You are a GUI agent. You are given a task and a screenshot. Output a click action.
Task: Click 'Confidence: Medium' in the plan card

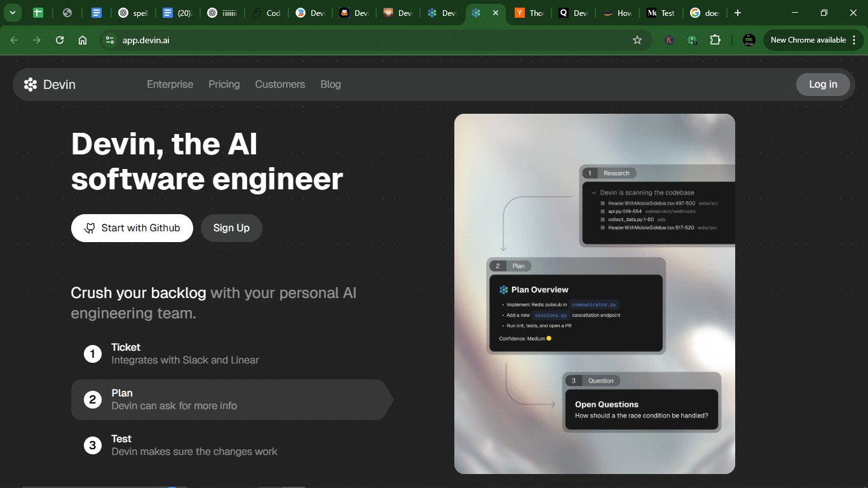coord(525,339)
